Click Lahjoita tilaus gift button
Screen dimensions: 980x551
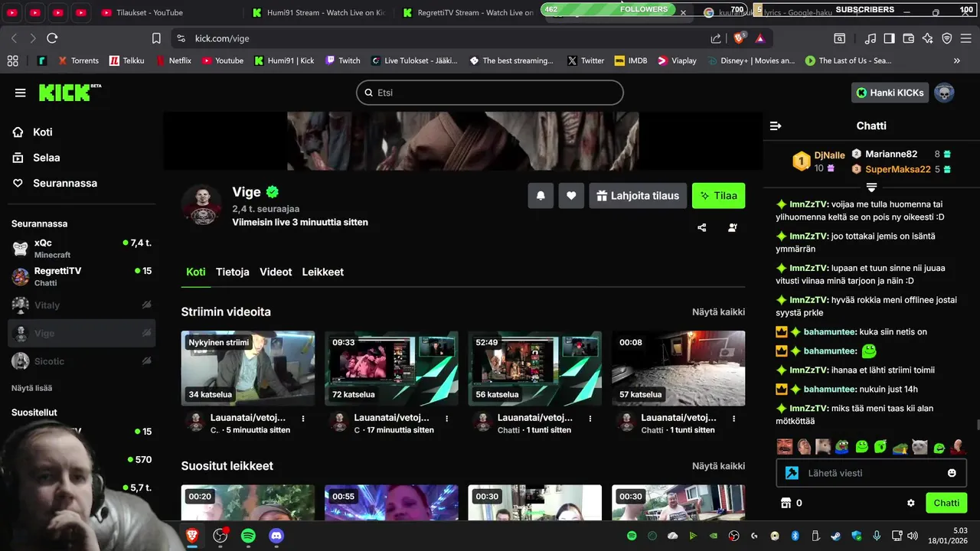pos(638,195)
